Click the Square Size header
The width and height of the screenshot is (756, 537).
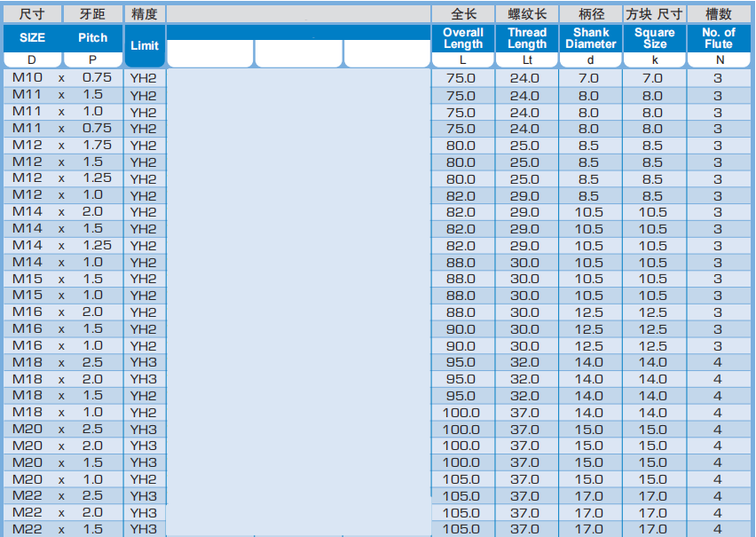[x=655, y=38]
